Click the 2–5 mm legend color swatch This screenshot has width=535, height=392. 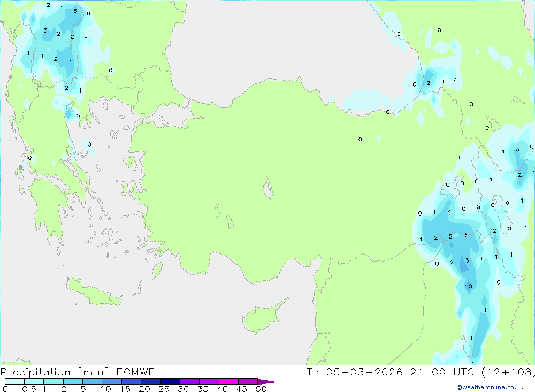73,381
